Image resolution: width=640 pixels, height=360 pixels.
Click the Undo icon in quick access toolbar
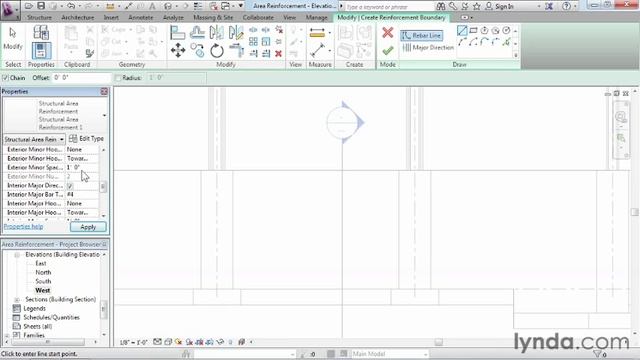71,6
